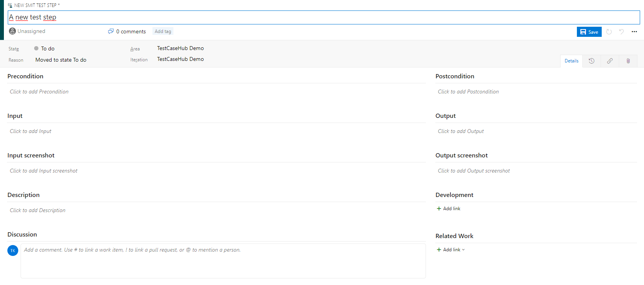Click the Unassigned avatar icon
The height and width of the screenshot is (285, 644).
(12, 31)
